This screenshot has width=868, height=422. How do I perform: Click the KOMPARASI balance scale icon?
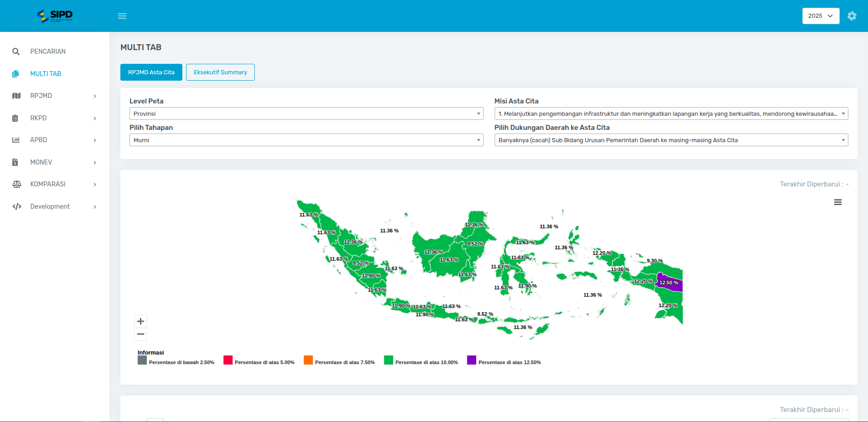click(x=16, y=184)
